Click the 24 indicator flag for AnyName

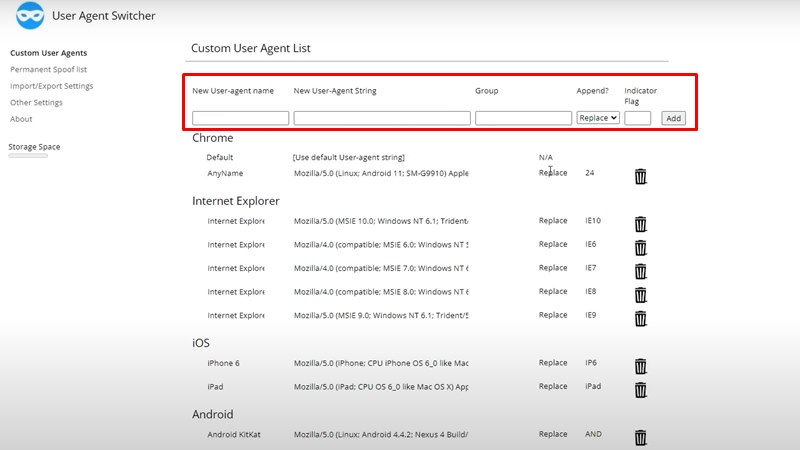(590, 173)
